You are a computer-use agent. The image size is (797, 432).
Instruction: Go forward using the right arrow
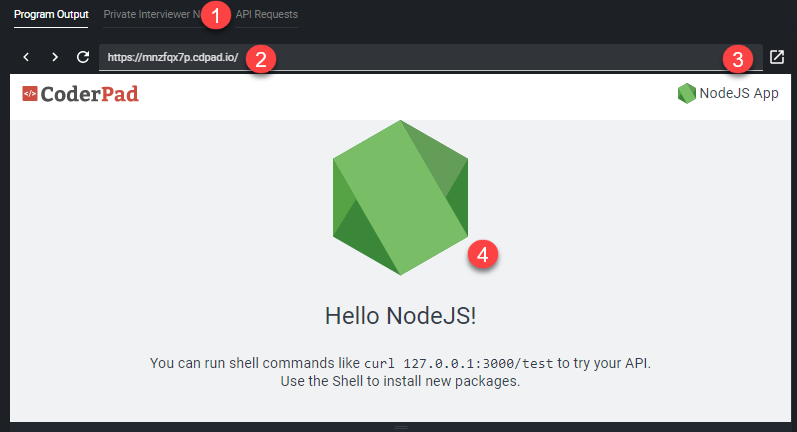55,58
